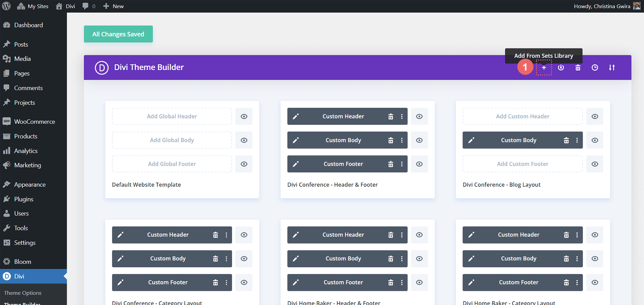Open three-dot menu on Custom Header in Header & Footer

coord(402,116)
